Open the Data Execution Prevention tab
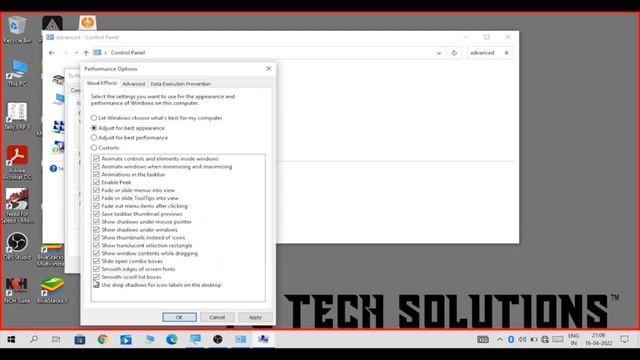Screen dimensions: 640x360 [x=180, y=84]
